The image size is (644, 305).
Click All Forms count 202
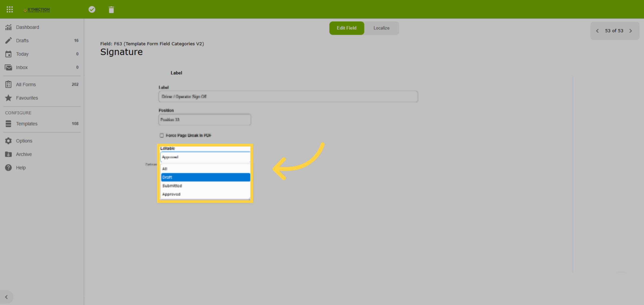75,84
